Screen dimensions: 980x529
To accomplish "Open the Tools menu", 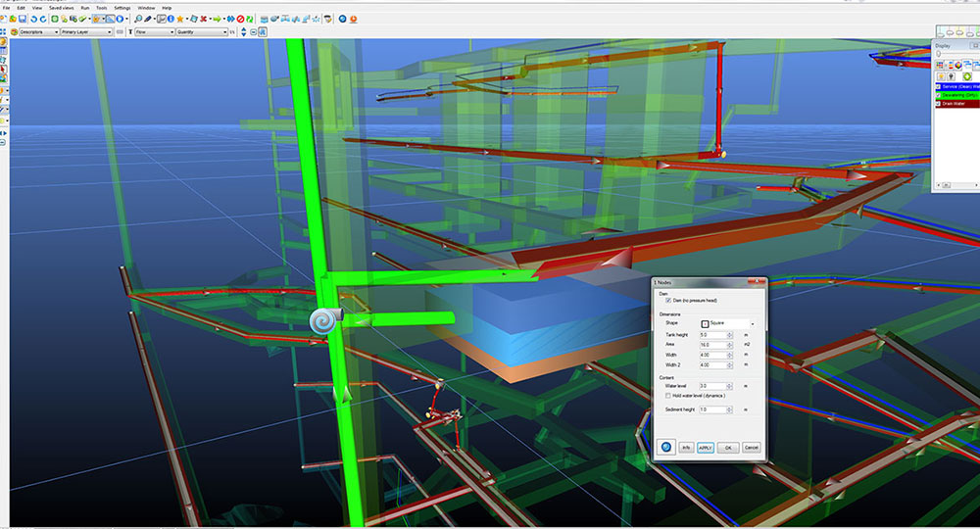I will pos(102,8).
